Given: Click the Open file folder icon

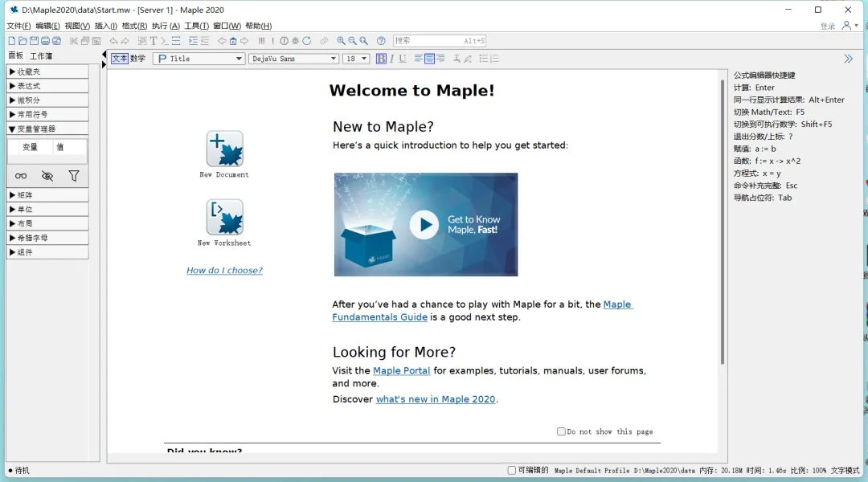Looking at the screenshot, I should point(23,41).
